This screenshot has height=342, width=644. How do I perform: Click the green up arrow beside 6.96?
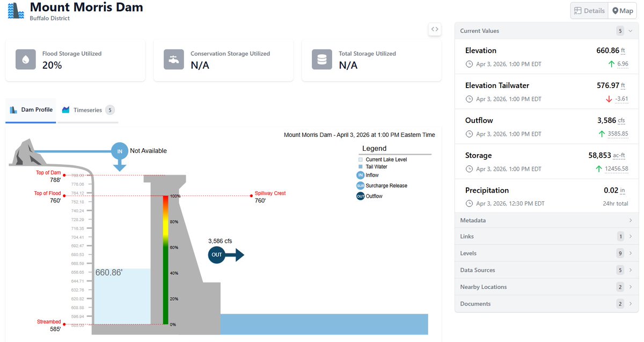[x=611, y=64]
